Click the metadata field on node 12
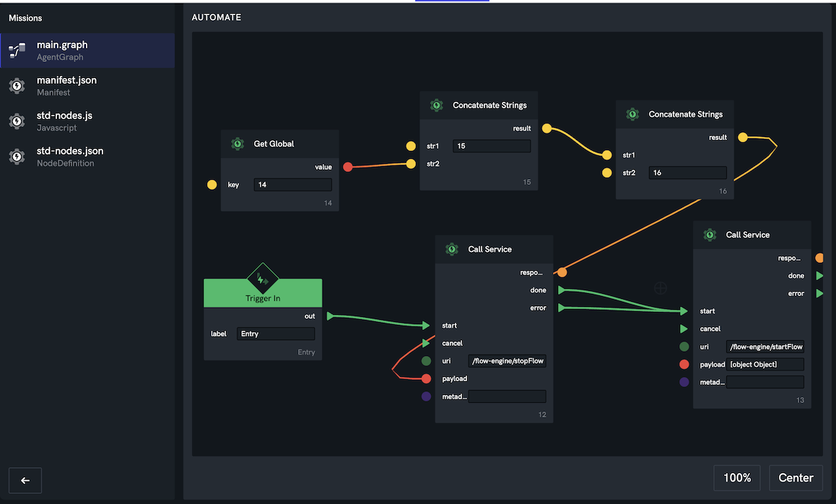 tap(507, 396)
